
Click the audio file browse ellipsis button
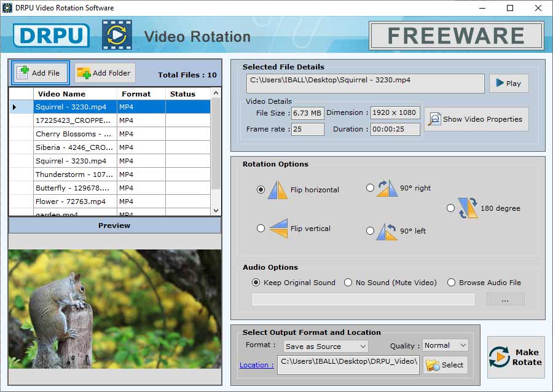pyautogui.click(x=506, y=300)
